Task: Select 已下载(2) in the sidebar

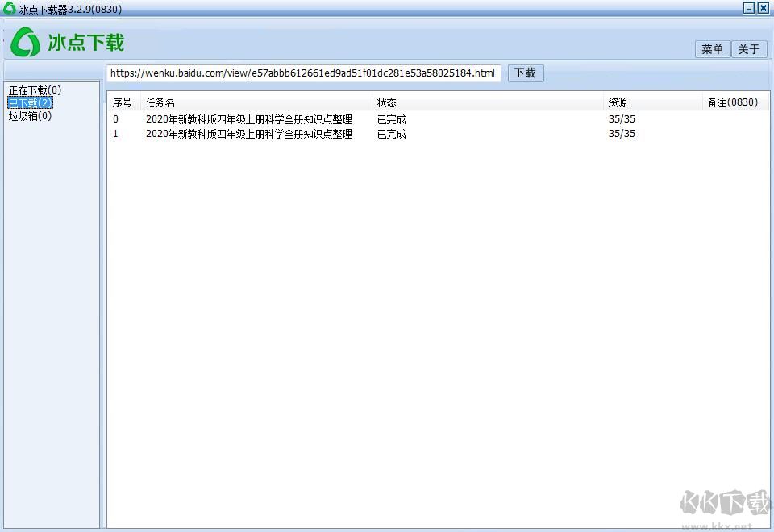Action: coord(30,102)
